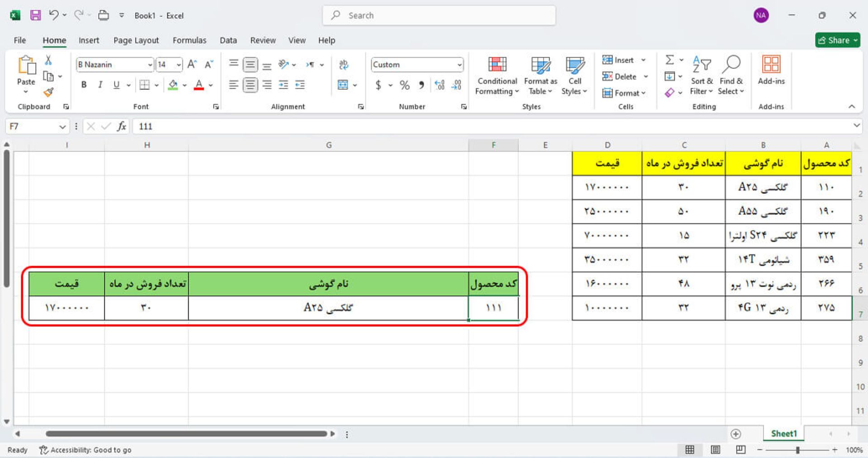Click the Fill down icon

coord(670,76)
